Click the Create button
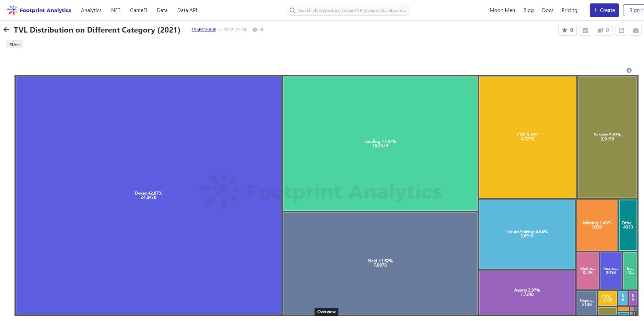The height and width of the screenshot is (321, 644). pyautogui.click(x=604, y=10)
